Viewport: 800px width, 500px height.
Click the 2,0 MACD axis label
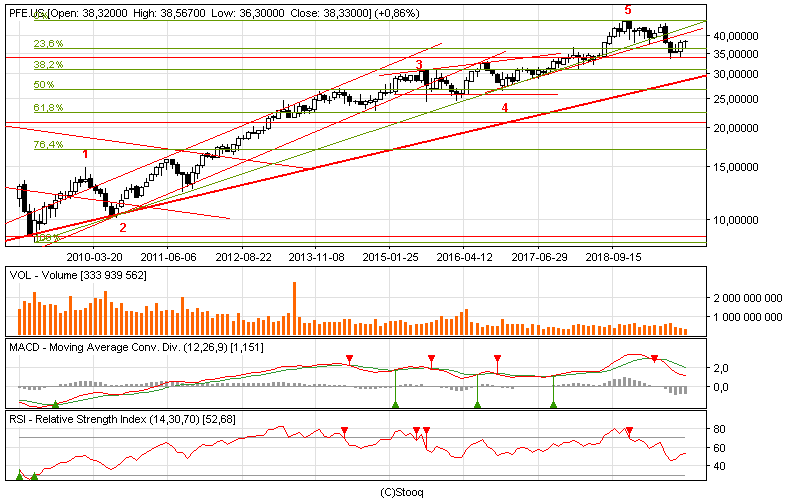tap(721, 368)
